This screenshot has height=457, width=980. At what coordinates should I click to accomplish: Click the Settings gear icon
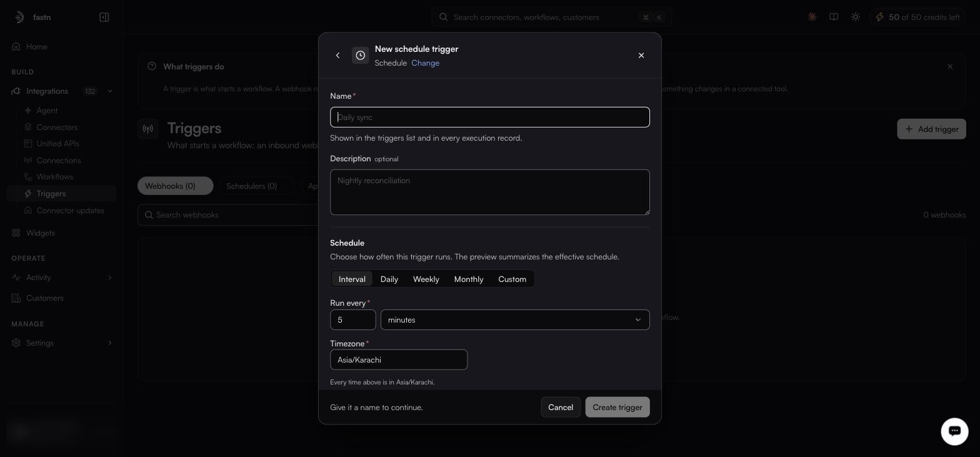click(16, 343)
